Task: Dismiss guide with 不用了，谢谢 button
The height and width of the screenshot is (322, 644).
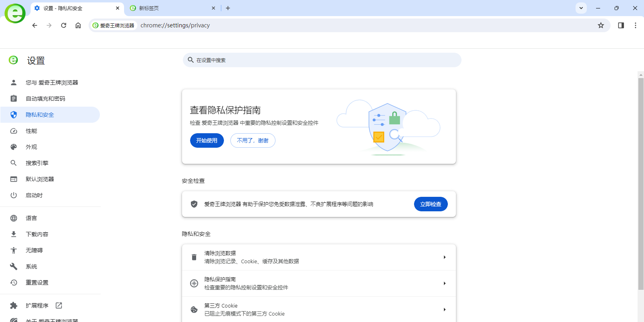Action: click(253, 140)
